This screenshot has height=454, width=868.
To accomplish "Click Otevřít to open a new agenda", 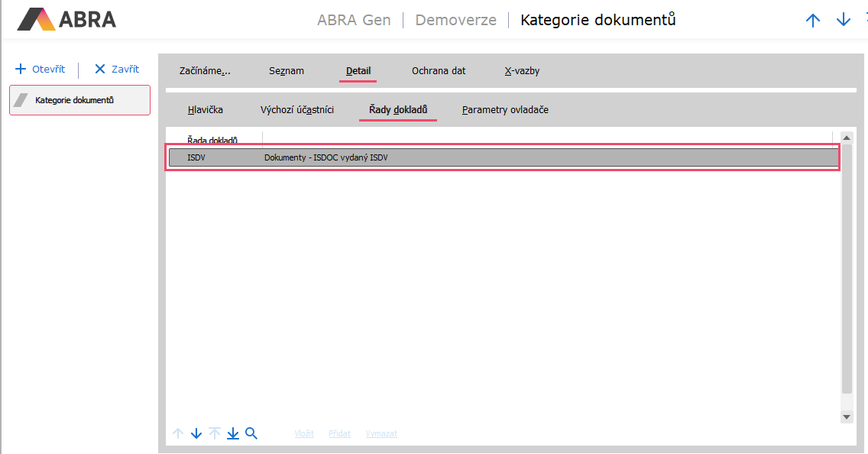I will pyautogui.click(x=40, y=70).
